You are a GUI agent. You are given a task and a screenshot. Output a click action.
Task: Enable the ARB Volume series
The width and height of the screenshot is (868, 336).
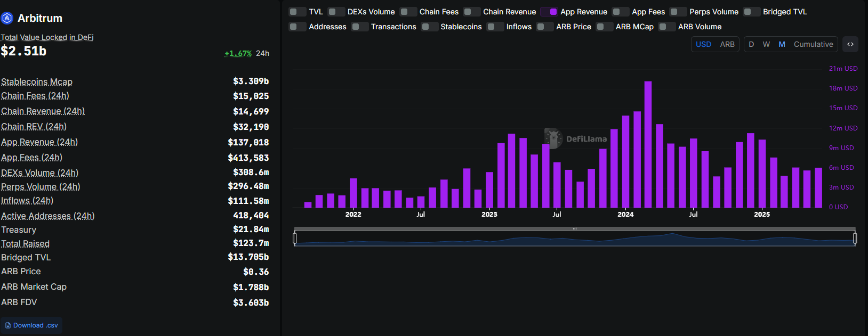point(666,27)
